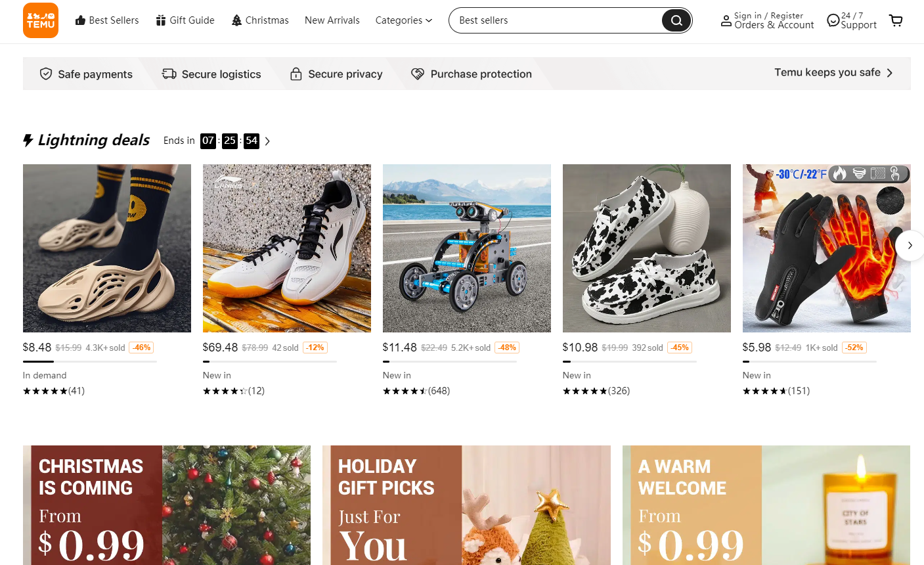Open the Christmas menu link
Screen dimensions: 924x565
(260, 20)
